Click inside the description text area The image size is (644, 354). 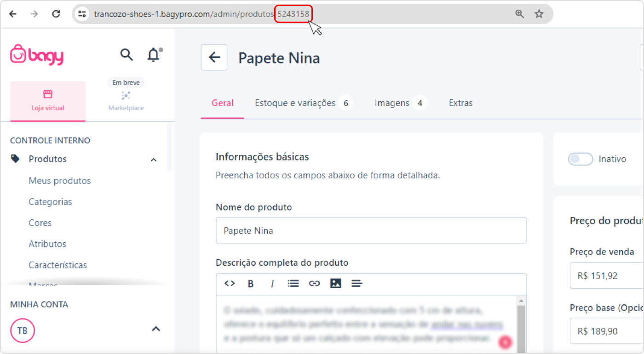click(x=366, y=325)
